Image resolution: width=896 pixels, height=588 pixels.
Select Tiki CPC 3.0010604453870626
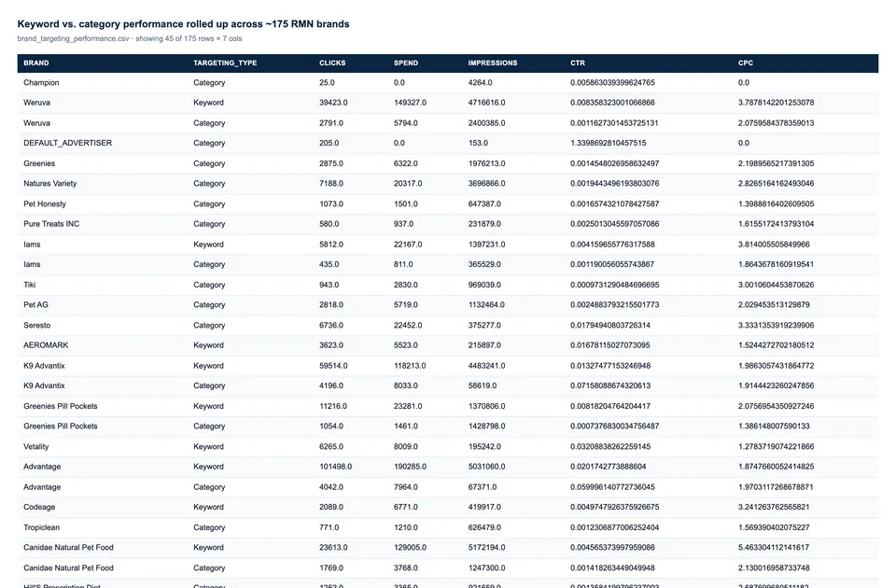[776, 285]
